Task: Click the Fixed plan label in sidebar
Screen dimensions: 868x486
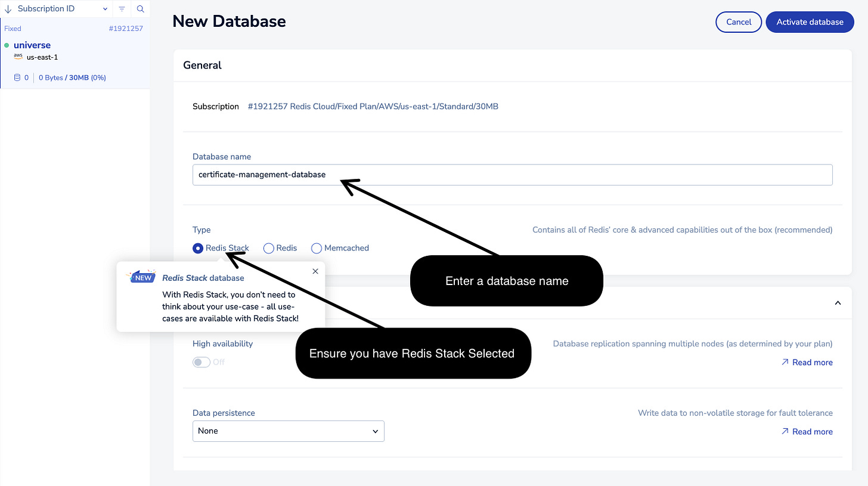Action: [x=13, y=29]
